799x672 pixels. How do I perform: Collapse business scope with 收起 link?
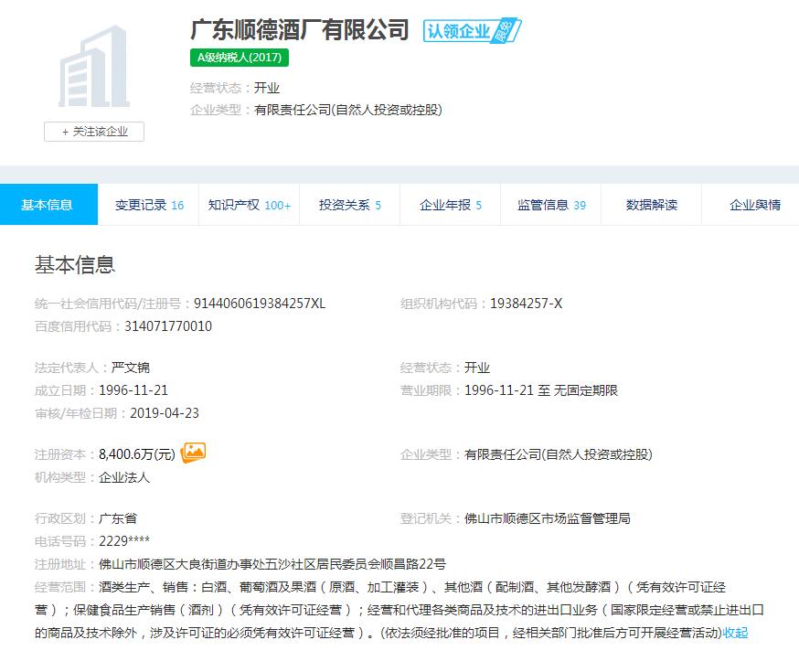click(x=735, y=633)
